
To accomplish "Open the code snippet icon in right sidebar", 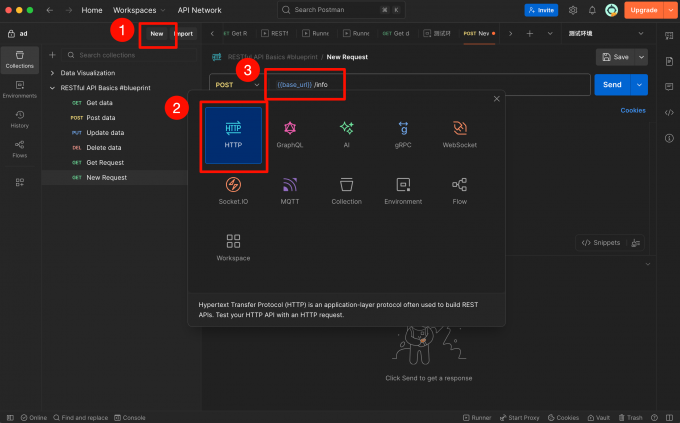I will (x=669, y=113).
